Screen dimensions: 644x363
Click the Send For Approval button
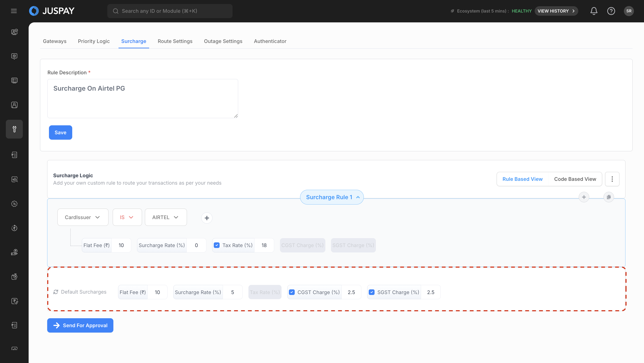80,325
